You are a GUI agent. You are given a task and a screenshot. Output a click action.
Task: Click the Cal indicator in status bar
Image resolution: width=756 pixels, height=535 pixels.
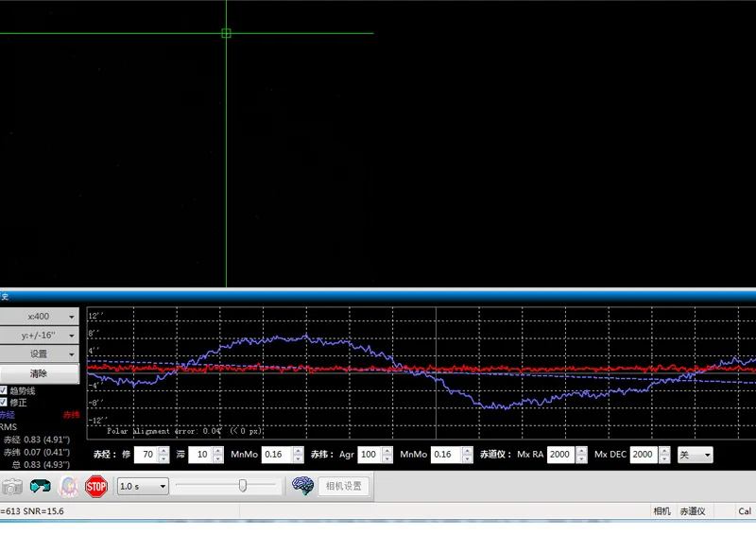pyautogui.click(x=745, y=511)
